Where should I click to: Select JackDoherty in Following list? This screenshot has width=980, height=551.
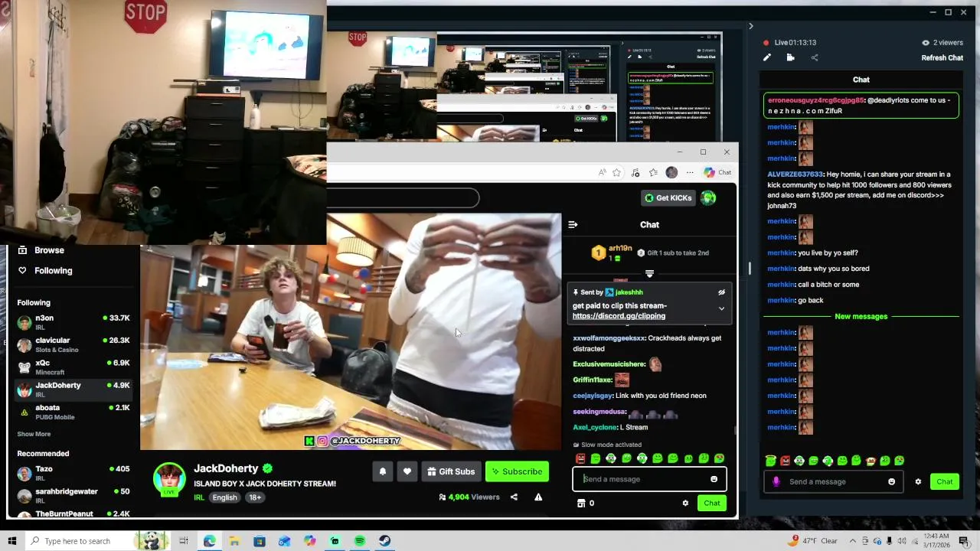(x=73, y=390)
